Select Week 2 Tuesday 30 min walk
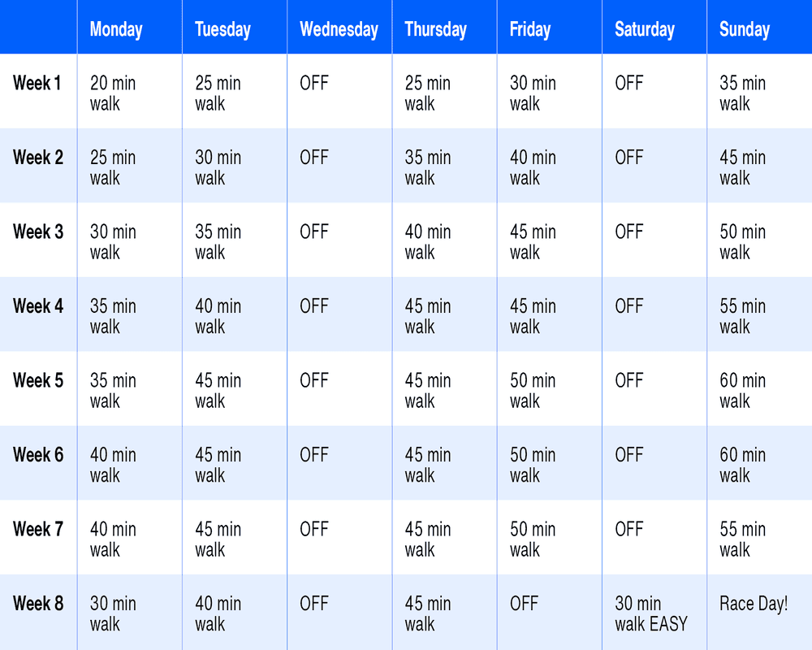This screenshot has height=650, width=812. [218, 168]
